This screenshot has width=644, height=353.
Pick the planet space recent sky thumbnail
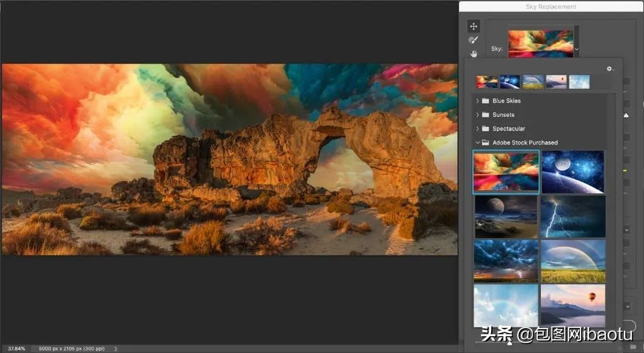[510, 82]
